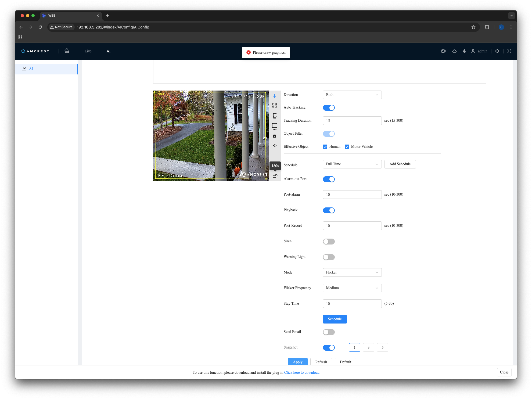Select snapshot count 3
Viewport: 532px width, 399px height.
pyautogui.click(x=369, y=347)
